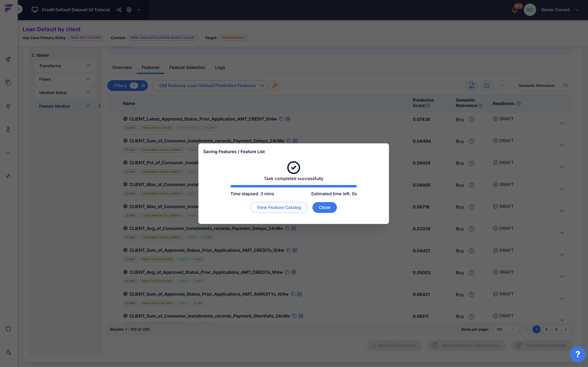The image size is (588, 367).
Task: Download features as CSV icon
Action: 472,86
